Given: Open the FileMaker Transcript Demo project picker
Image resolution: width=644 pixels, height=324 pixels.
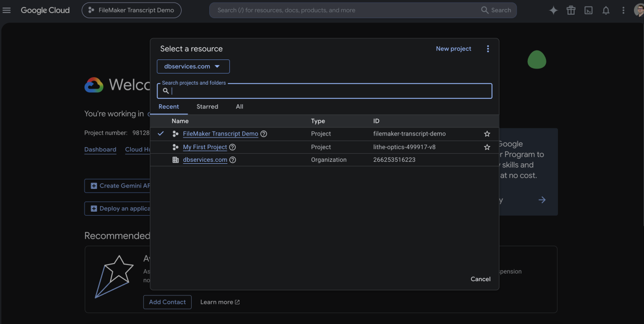Looking at the screenshot, I should click(131, 10).
